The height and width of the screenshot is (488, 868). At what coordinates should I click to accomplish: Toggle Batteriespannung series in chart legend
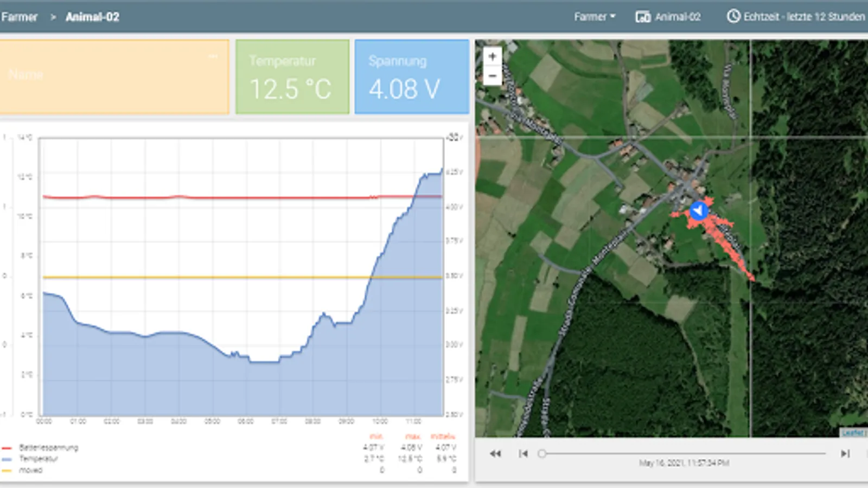click(x=49, y=448)
